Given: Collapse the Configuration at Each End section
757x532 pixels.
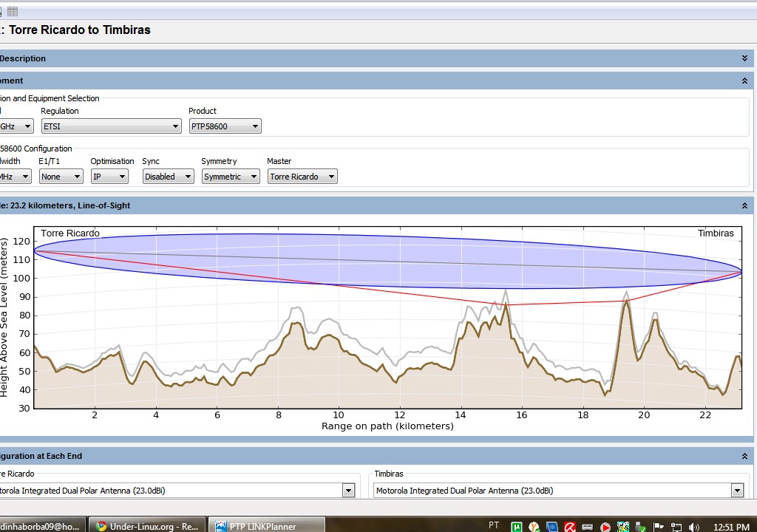Looking at the screenshot, I should click(744, 456).
